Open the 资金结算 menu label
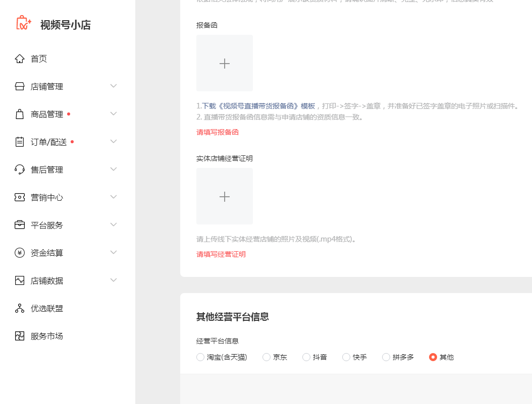The width and height of the screenshot is (532, 404). 47,253
